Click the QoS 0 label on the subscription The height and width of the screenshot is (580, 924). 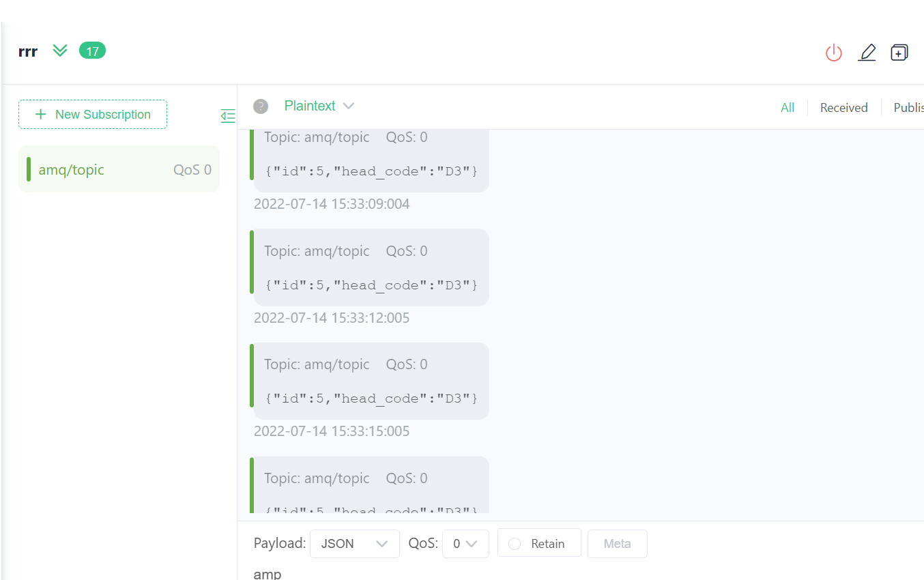(x=192, y=169)
